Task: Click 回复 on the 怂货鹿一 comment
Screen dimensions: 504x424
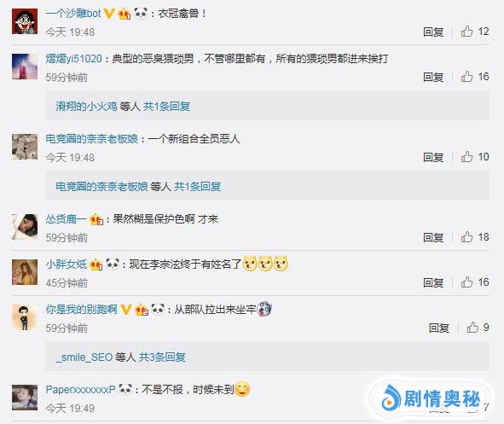Action: [x=433, y=237]
